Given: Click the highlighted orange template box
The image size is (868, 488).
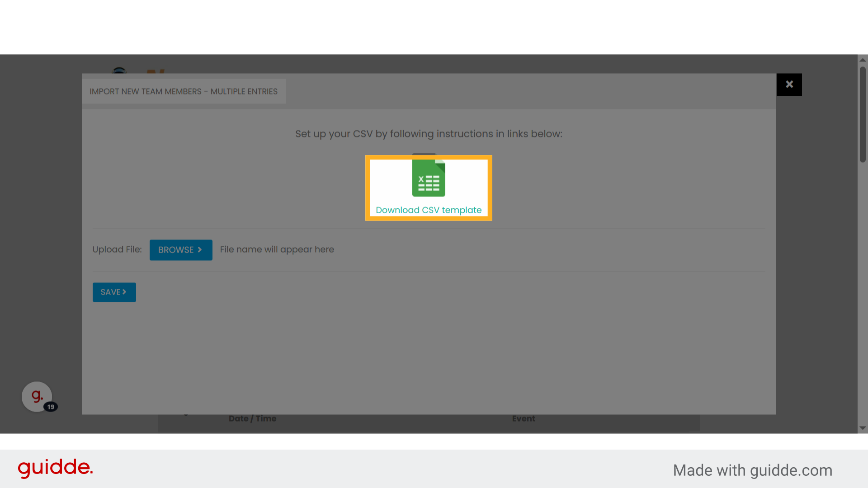Looking at the screenshot, I should point(428,188).
